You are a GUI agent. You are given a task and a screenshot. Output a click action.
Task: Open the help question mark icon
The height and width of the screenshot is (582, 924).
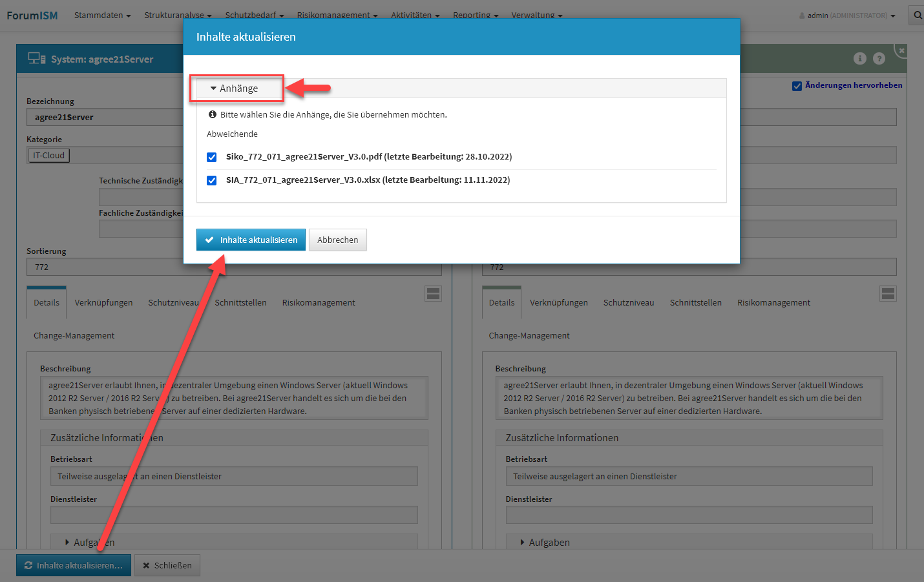pyautogui.click(x=879, y=59)
